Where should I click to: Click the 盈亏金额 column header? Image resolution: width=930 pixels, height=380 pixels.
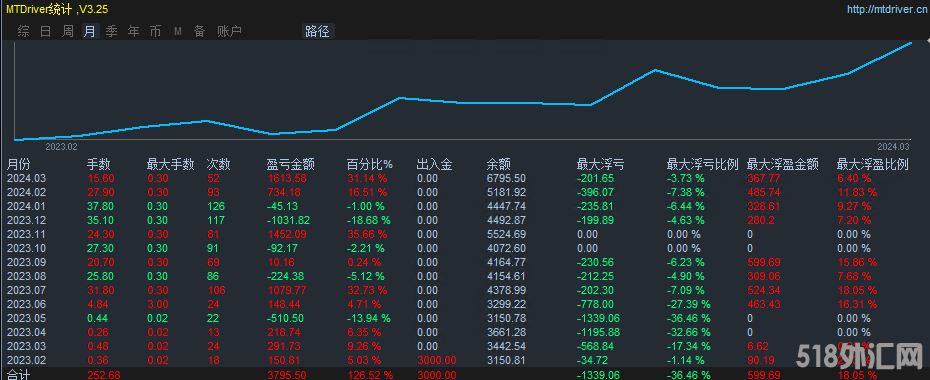pyautogui.click(x=291, y=164)
